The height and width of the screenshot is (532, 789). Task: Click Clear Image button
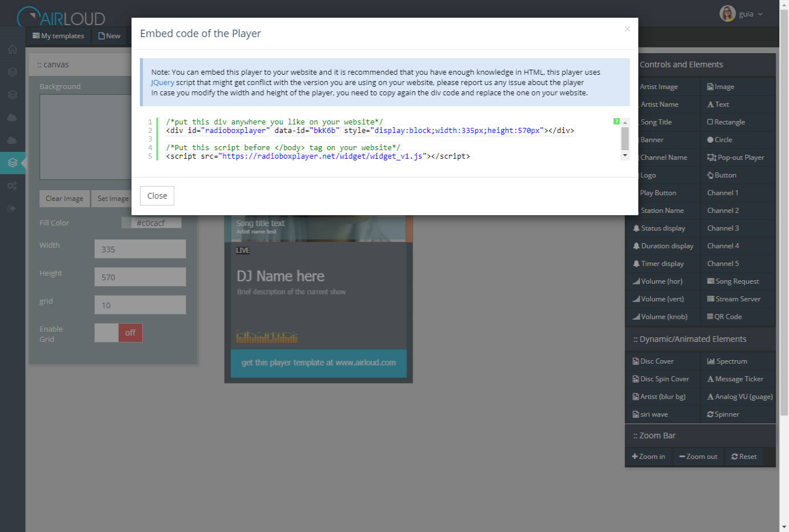tap(65, 199)
